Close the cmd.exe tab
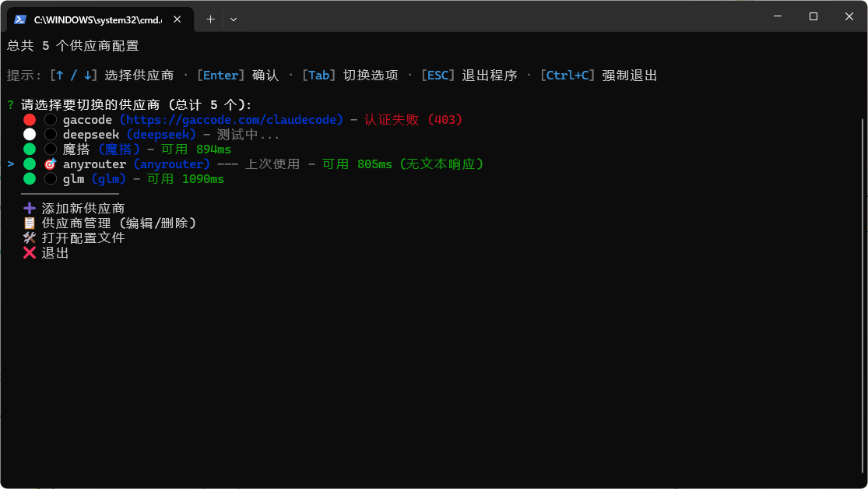Viewport: 868px width, 489px height. click(x=177, y=19)
